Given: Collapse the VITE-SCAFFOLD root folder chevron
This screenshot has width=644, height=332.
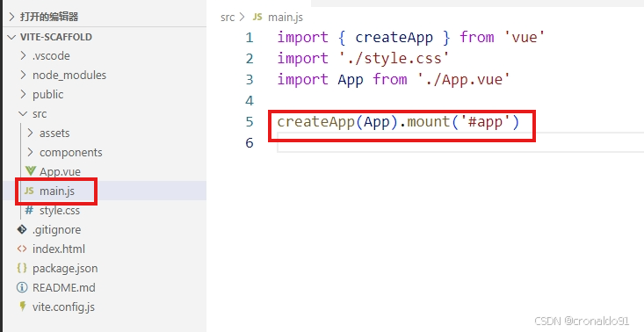Looking at the screenshot, I should pyautogui.click(x=11, y=37).
